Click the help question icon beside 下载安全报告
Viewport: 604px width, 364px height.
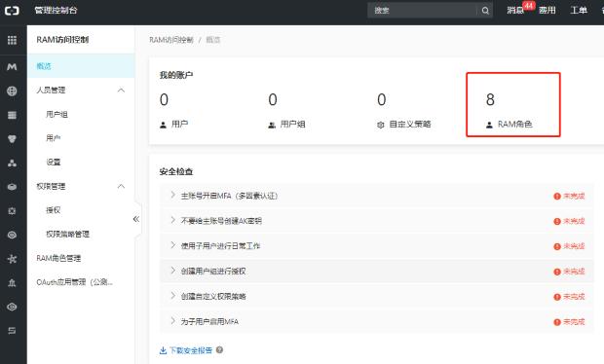click(x=219, y=349)
